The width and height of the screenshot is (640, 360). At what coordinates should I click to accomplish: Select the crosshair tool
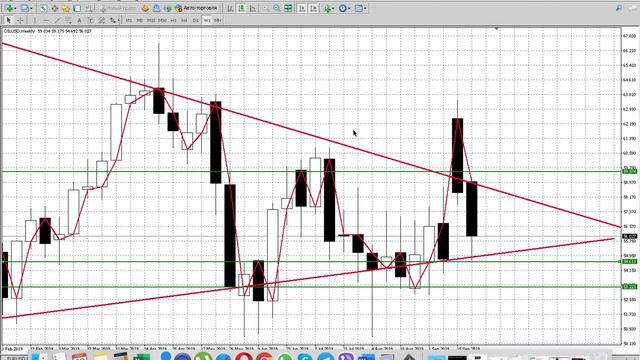coord(20,20)
